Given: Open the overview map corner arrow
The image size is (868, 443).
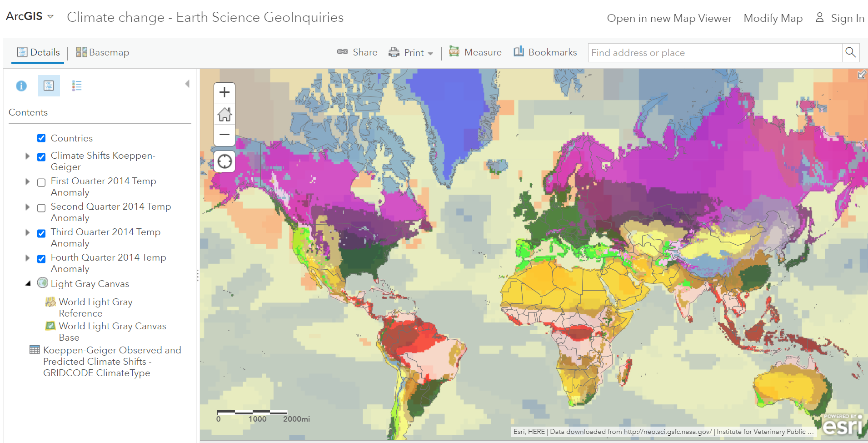Looking at the screenshot, I should click(862, 75).
